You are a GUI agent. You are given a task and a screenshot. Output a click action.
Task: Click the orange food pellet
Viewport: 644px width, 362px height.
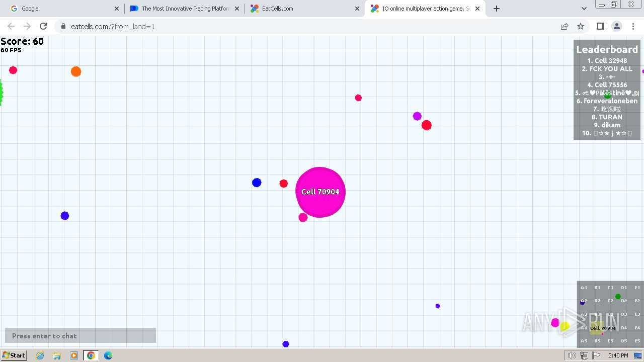pyautogui.click(x=76, y=71)
